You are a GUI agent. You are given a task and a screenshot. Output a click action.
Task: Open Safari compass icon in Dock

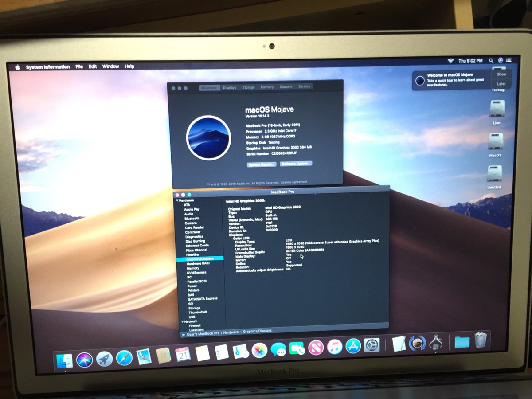(124, 358)
